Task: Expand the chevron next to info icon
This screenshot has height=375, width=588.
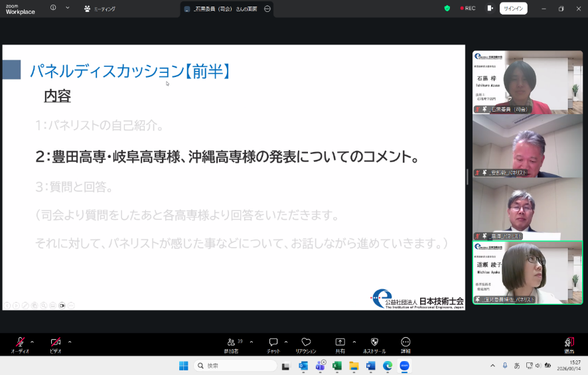Action: (x=67, y=8)
